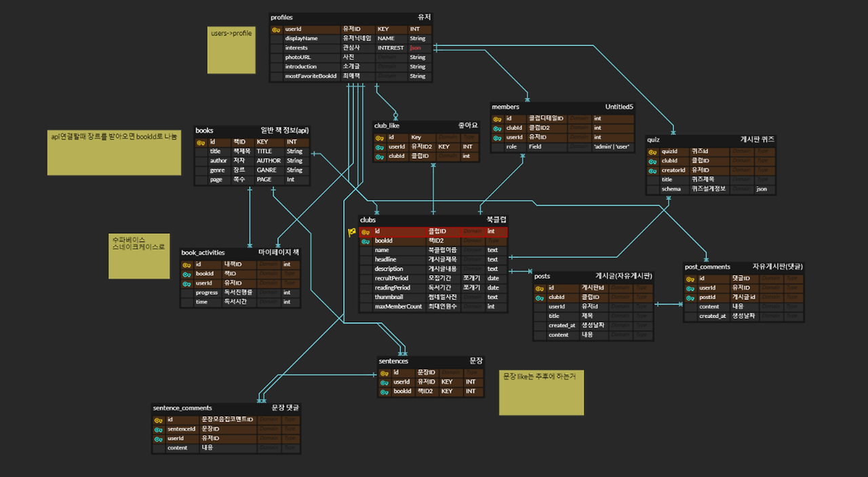Click the 'content' column in sentence_comments
Viewport: 868px width, 477px height.
[182, 448]
